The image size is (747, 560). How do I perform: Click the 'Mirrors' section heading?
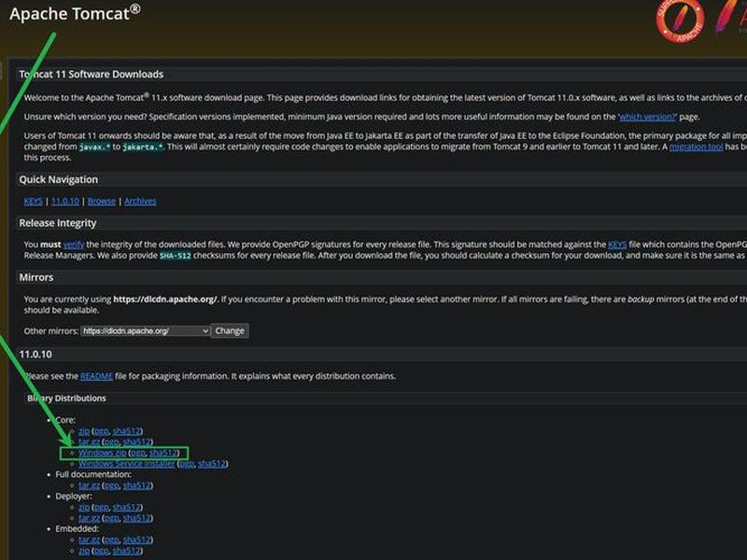point(36,277)
